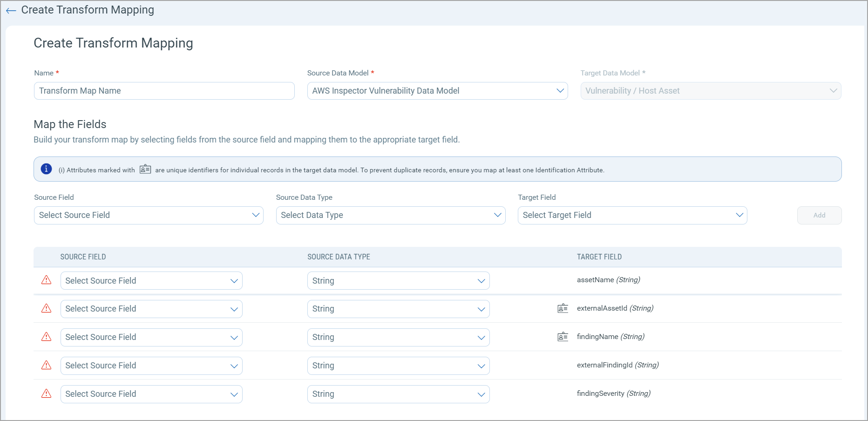Click the identifier icon beside findingName
This screenshot has height=421, width=868.
tap(563, 337)
